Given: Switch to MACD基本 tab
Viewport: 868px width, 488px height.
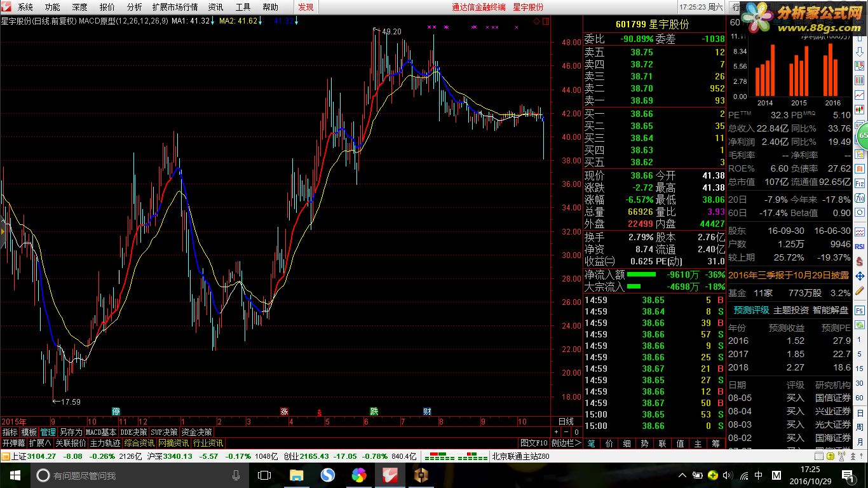Looking at the screenshot, I should point(102,432).
